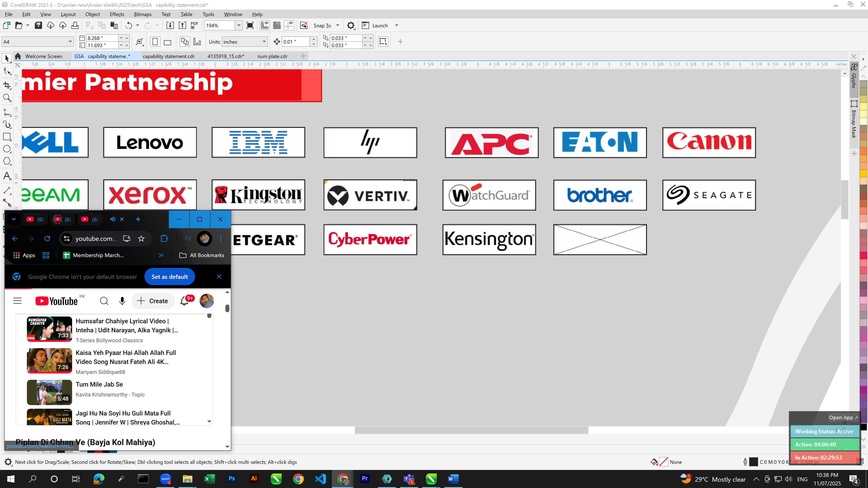Image resolution: width=868 pixels, height=488 pixels.
Task: Click the Export icon
Action: [x=182, y=25]
